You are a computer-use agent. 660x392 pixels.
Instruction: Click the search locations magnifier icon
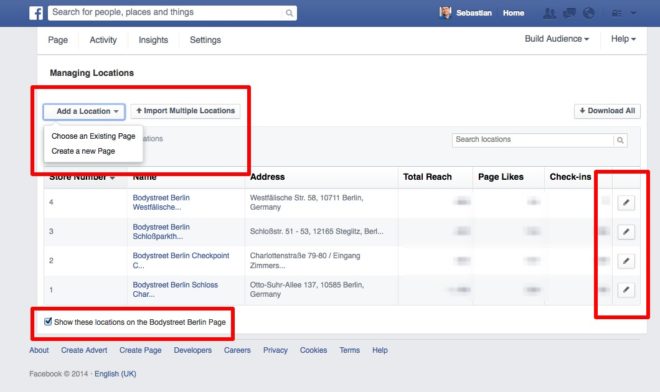[x=620, y=140]
